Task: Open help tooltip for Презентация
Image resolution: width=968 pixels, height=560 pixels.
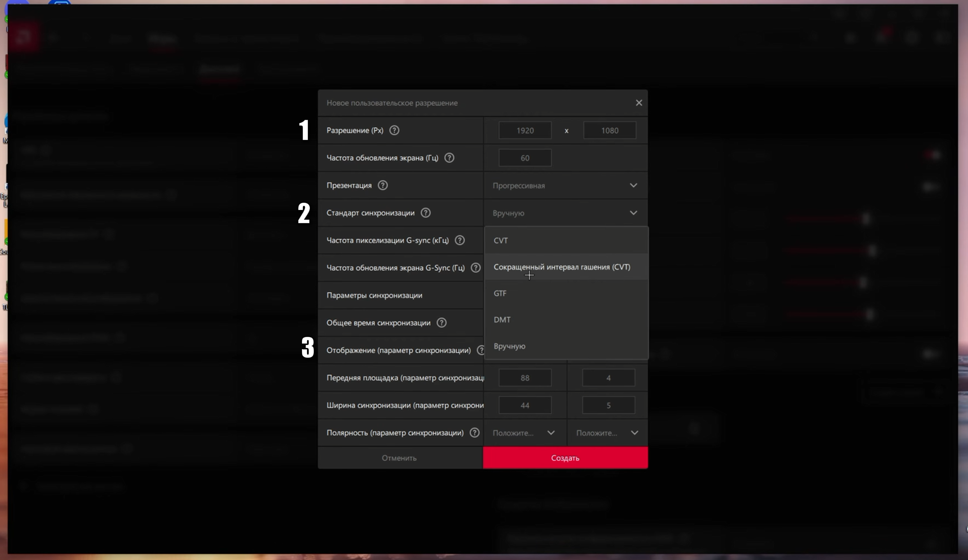Action: point(382,185)
